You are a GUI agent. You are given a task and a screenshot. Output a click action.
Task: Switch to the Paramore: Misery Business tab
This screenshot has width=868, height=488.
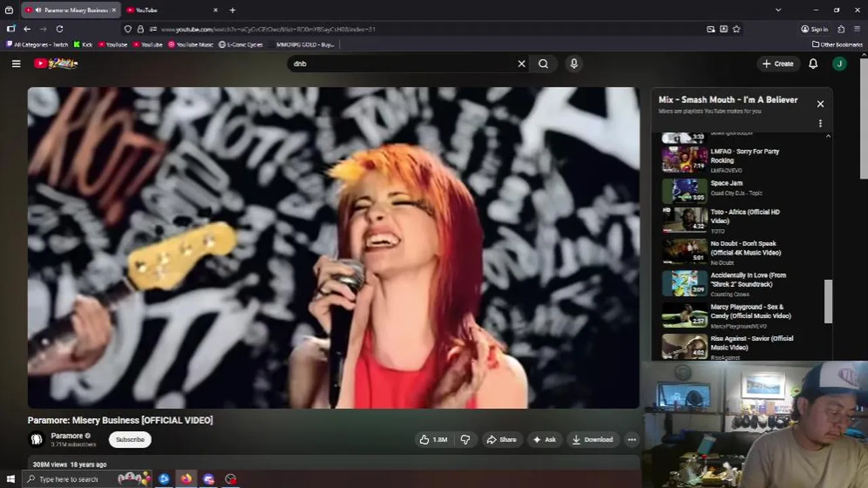(x=71, y=10)
